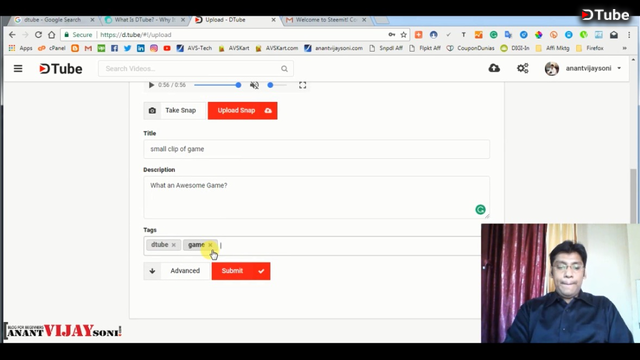
Task: Remove the game tag
Action: [210, 245]
